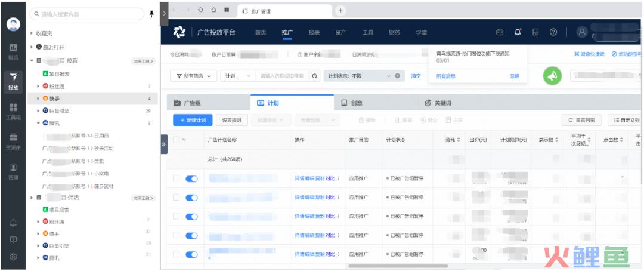Open the 资产 assets menu
Screen dimensions: 644x271
click(341, 32)
